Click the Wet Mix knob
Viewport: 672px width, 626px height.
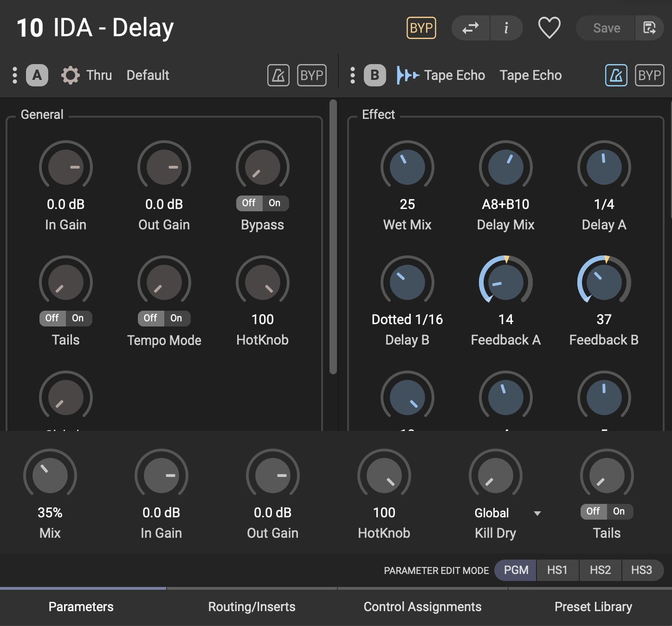[x=407, y=167]
